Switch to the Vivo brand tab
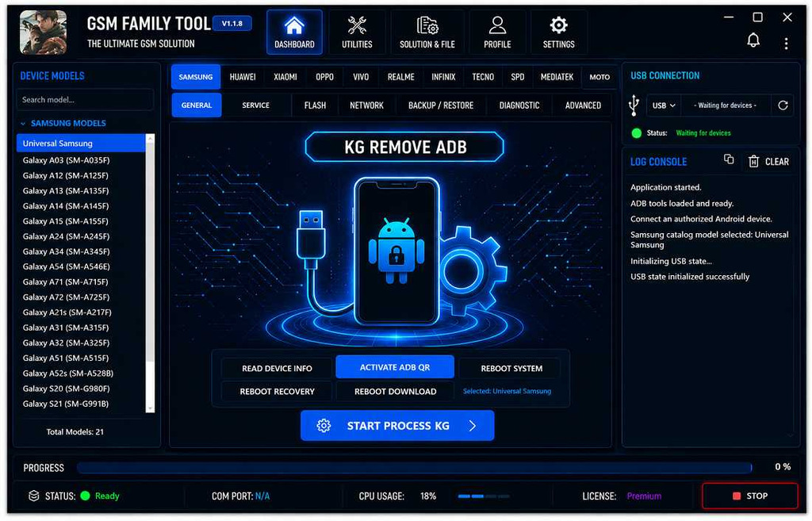Image resolution: width=812 pixels, height=521 pixels. [361, 77]
